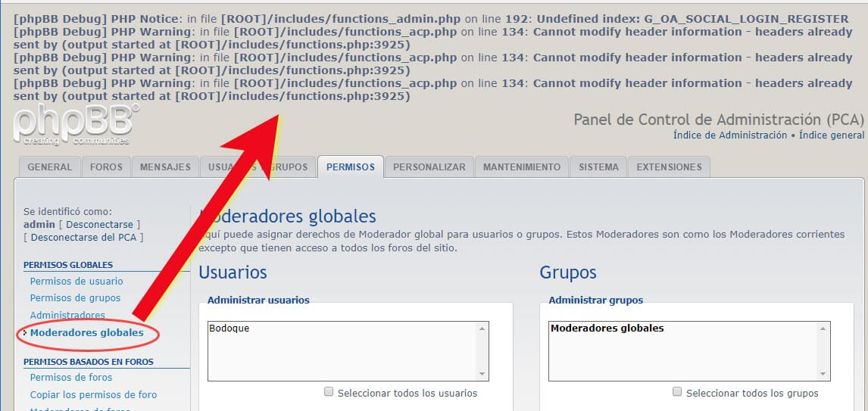Select 'Moderadores globales' in groups list

607,328
